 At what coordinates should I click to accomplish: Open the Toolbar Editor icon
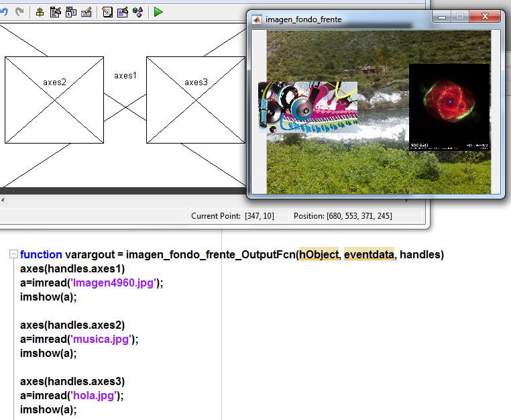[87, 12]
